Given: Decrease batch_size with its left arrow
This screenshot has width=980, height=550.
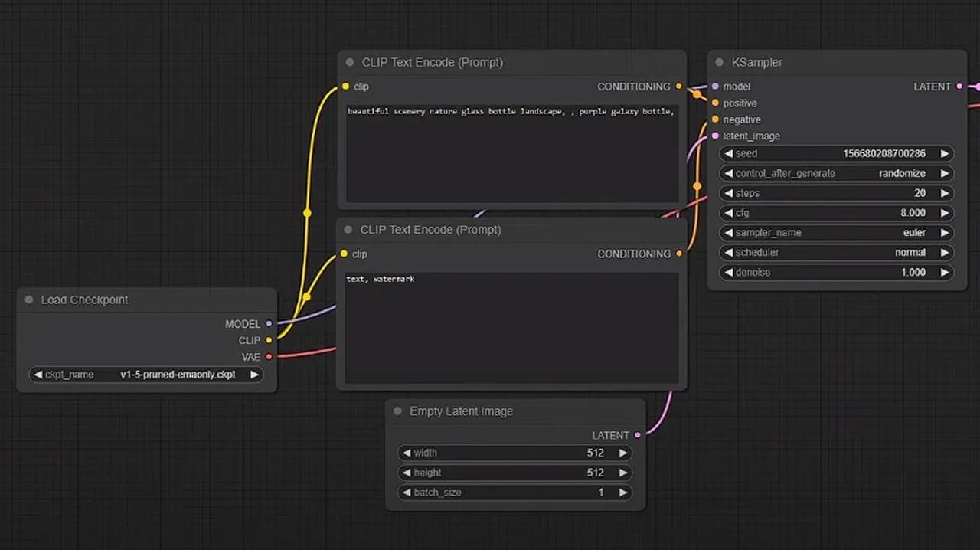Looking at the screenshot, I should click(x=407, y=493).
